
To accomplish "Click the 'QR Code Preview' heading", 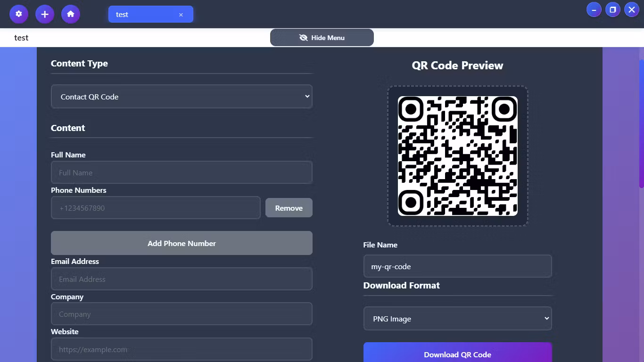I will click(458, 66).
